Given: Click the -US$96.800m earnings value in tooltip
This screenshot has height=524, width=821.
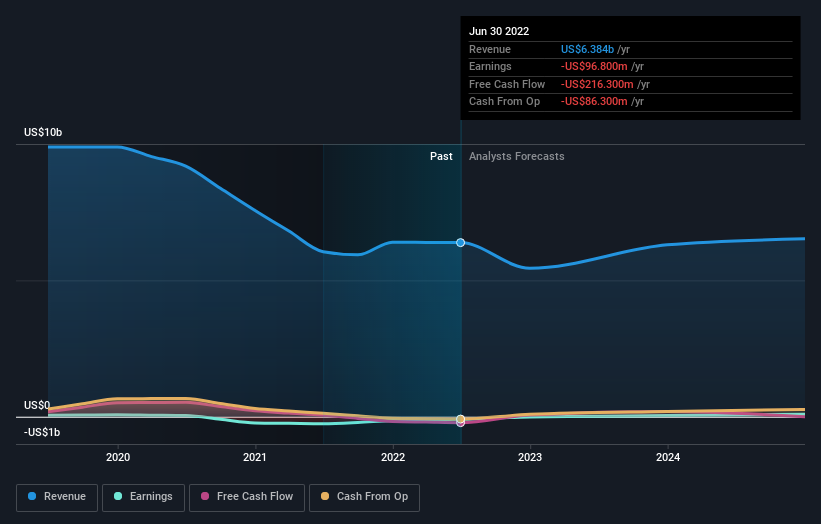Looking at the screenshot, I should [594, 66].
